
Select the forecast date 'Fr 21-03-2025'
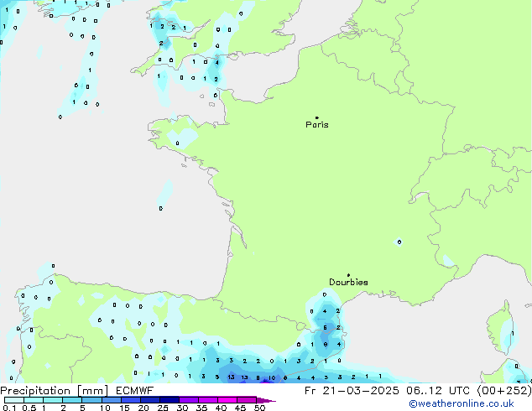[352, 391]
